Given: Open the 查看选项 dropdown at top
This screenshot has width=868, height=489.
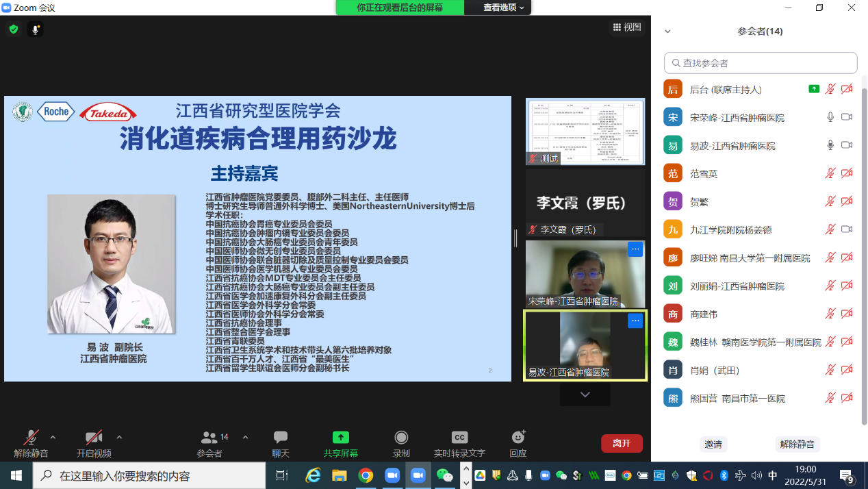Looking at the screenshot, I should [503, 8].
